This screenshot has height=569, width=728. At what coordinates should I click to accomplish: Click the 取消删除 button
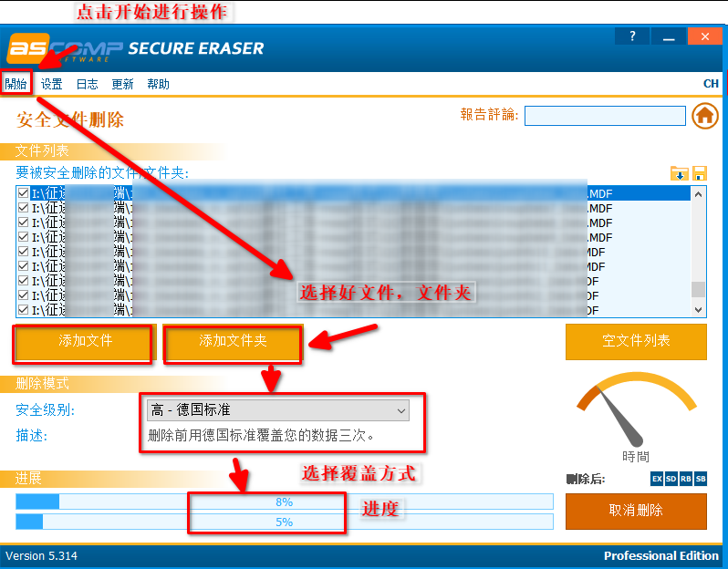click(636, 511)
